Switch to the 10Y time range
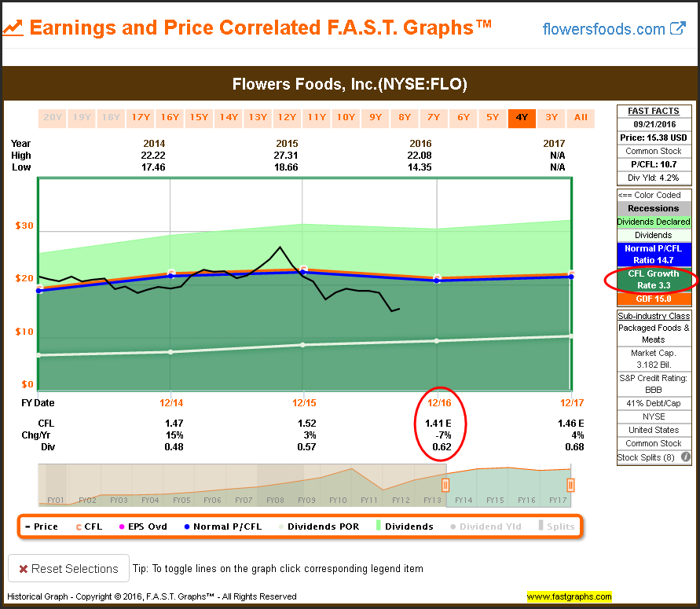This screenshot has width=700, height=609. coord(346,118)
